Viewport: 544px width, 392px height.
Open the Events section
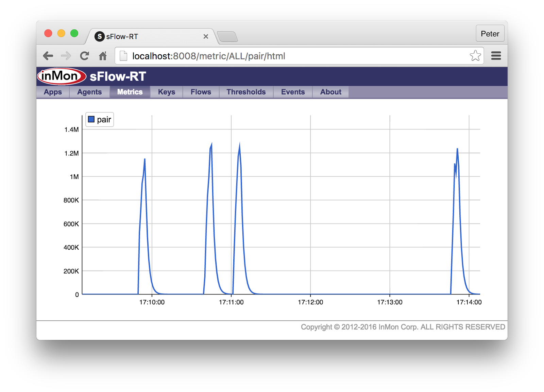click(292, 92)
